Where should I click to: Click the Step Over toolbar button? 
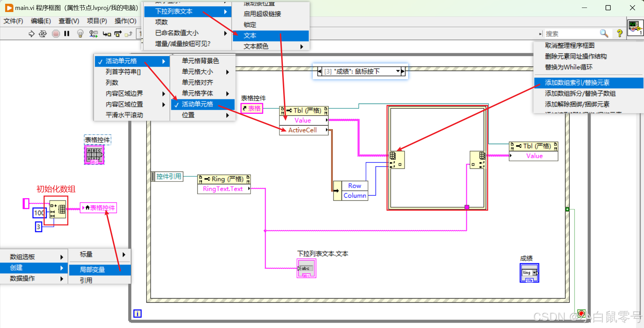click(118, 34)
